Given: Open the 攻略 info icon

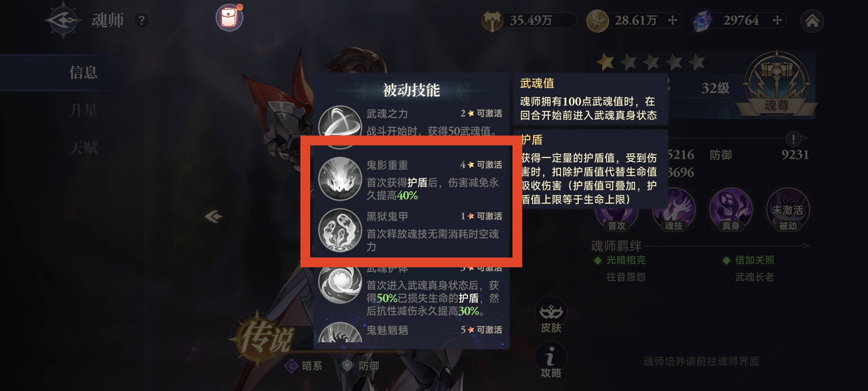Looking at the screenshot, I should point(551,360).
